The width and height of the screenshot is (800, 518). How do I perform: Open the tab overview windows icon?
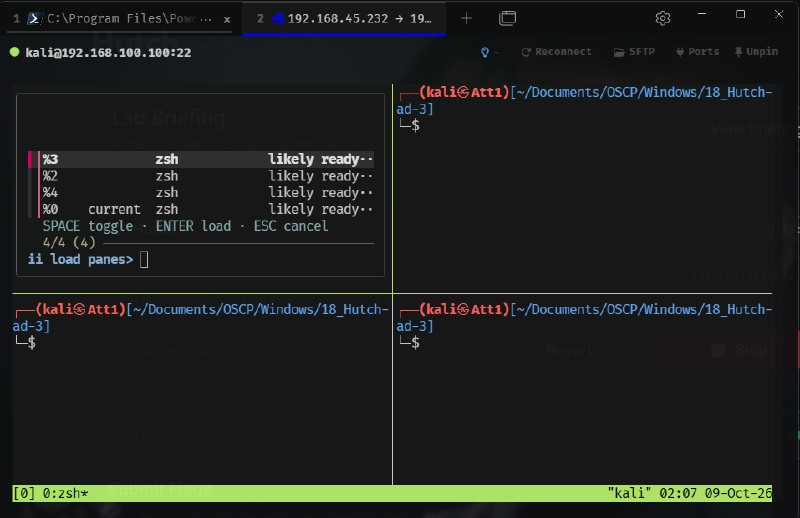click(x=507, y=18)
